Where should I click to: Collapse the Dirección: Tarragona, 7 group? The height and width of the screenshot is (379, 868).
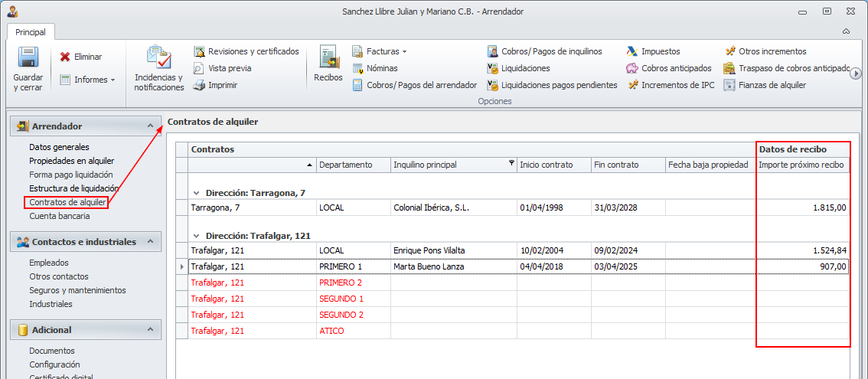tap(197, 192)
